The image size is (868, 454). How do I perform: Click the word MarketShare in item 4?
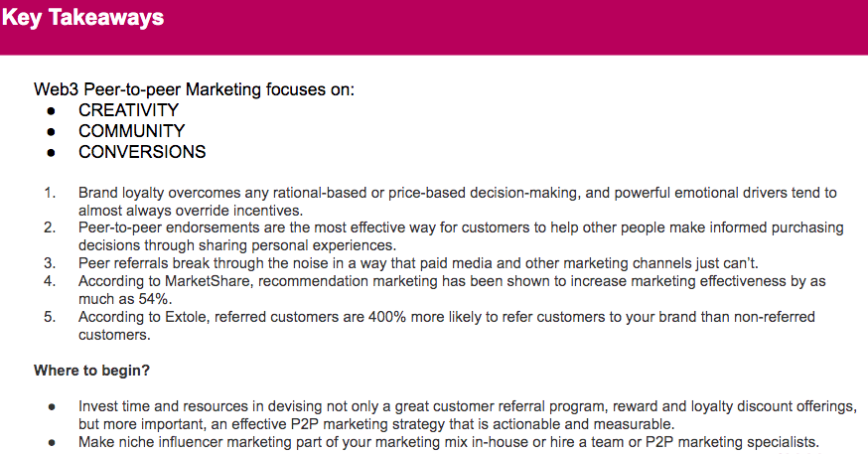point(209,281)
